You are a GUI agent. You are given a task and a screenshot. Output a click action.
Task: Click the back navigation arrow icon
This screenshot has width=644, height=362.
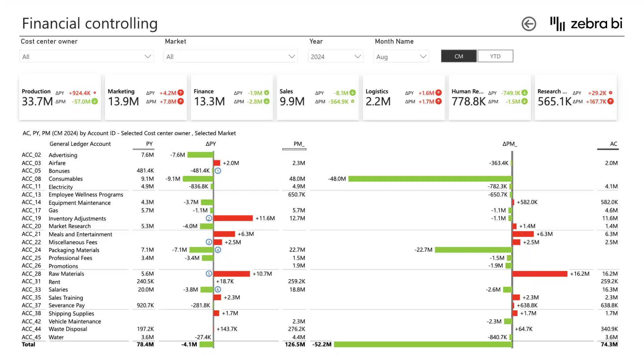(x=529, y=24)
